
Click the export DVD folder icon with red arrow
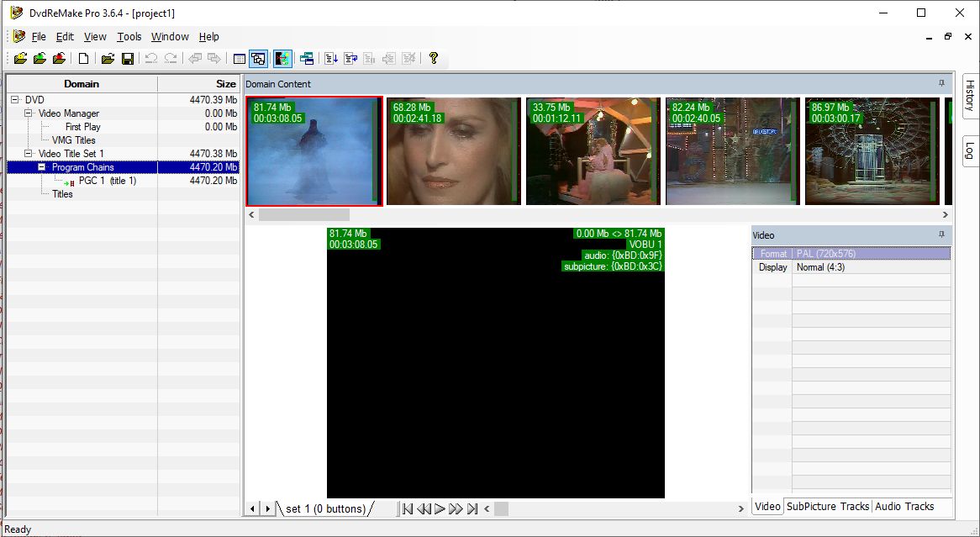coord(59,59)
